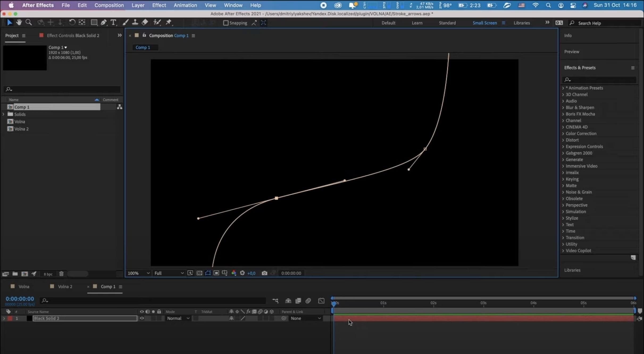Hide Black Solid 2 layer eye
The height and width of the screenshot is (354, 644).
pyautogui.click(x=142, y=318)
